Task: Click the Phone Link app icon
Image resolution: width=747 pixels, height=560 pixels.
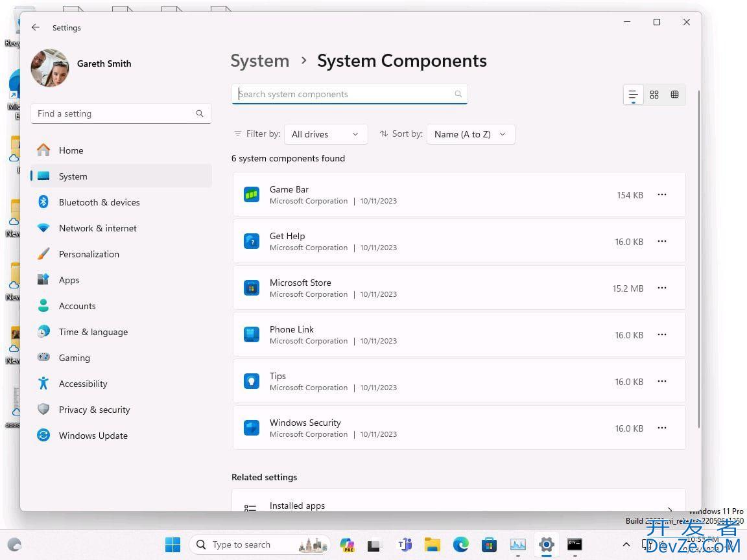Action: (252, 334)
